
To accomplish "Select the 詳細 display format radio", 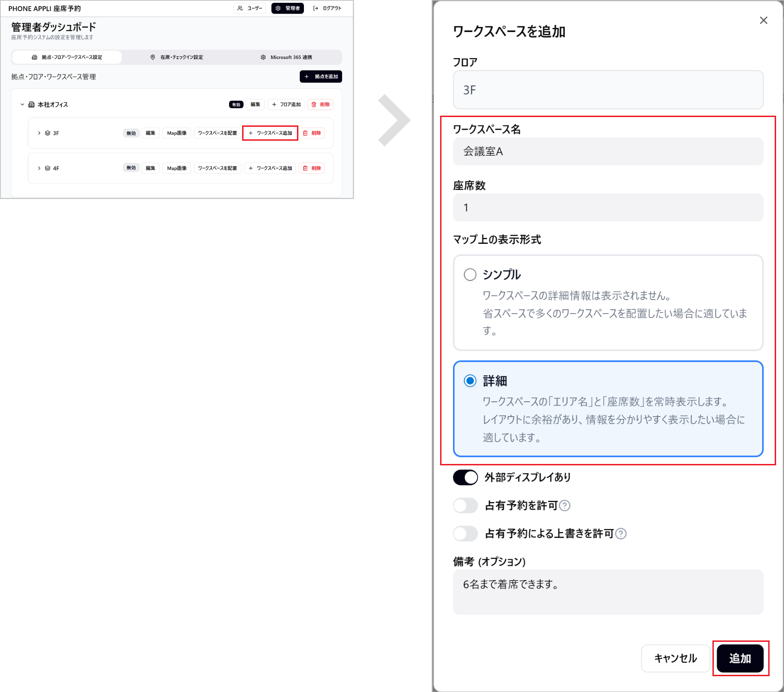I will pos(470,381).
